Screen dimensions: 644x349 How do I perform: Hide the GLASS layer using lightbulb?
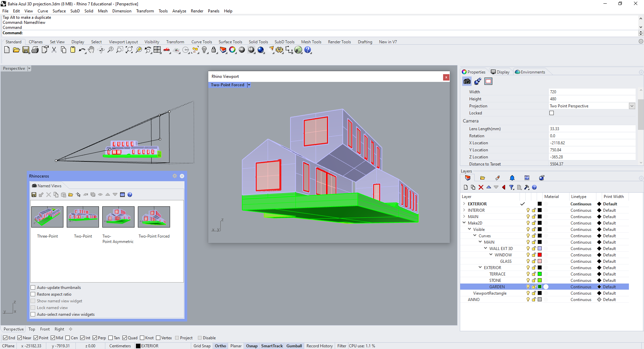coord(528,261)
